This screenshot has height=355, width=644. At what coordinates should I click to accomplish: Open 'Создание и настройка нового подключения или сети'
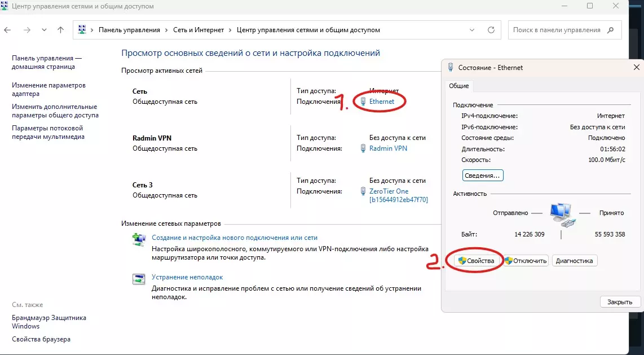click(235, 238)
